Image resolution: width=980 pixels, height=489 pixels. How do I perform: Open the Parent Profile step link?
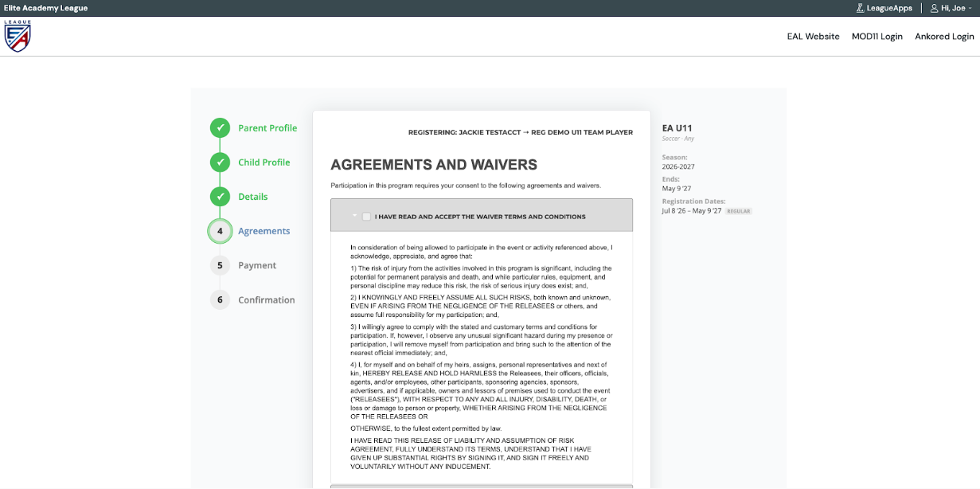click(x=267, y=128)
